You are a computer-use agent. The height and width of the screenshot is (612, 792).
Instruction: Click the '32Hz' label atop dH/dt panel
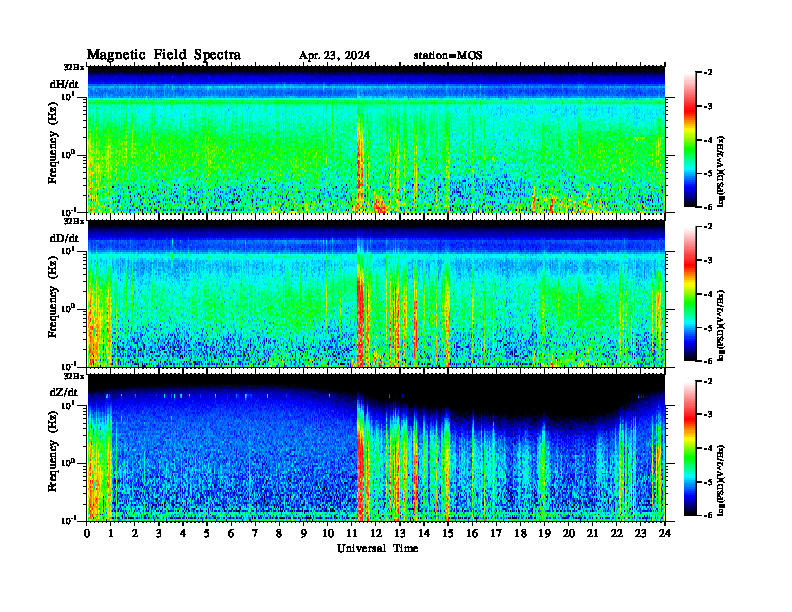tap(74, 67)
